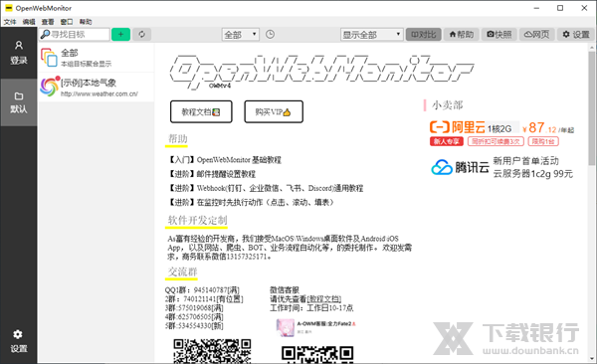Viewport: 597px width, 364px height.
Task: Click the 工作时间：工作日10-17点 text
Action: click(311, 307)
